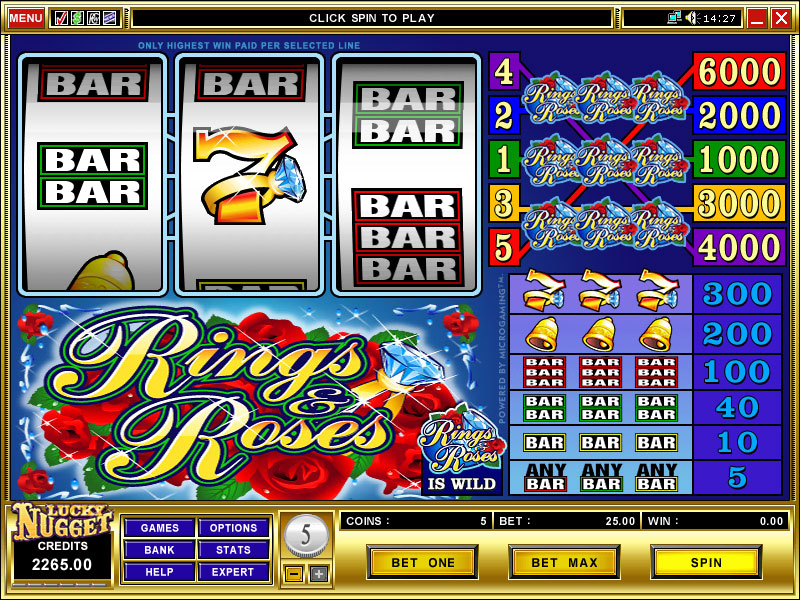Open the BANK section
This screenshot has width=800, height=600.
tap(160, 550)
